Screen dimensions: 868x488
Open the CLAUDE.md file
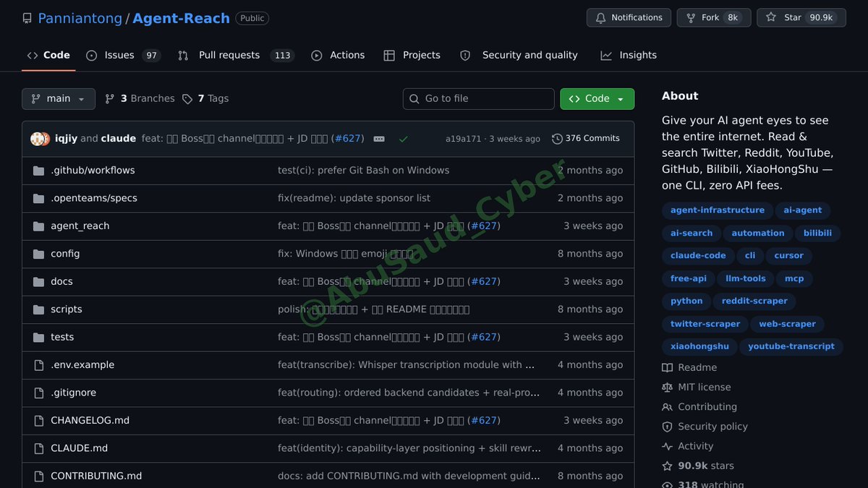point(79,448)
